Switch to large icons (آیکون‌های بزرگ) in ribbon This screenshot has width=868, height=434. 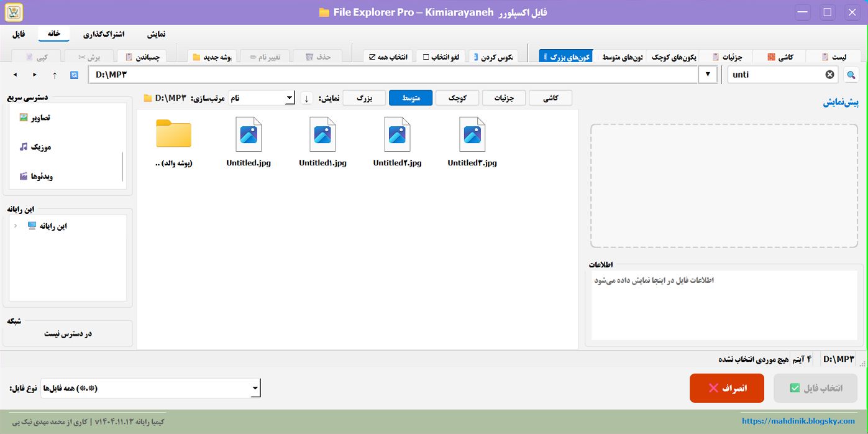[566, 57]
